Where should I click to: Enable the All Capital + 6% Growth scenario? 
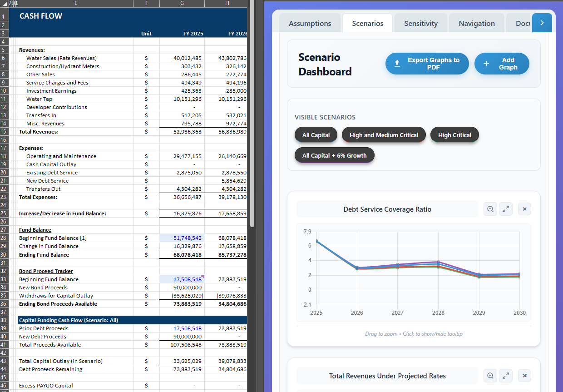[335, 155]
